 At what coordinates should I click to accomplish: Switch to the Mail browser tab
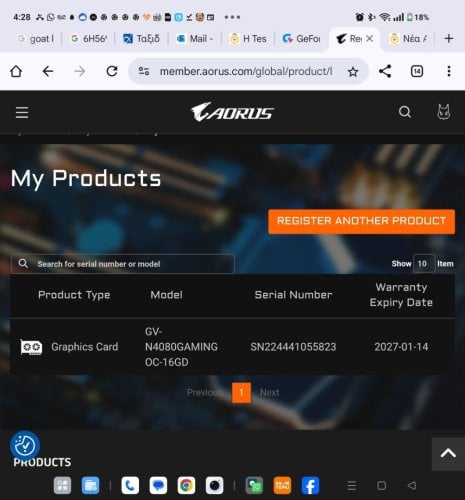coord(195,39)
